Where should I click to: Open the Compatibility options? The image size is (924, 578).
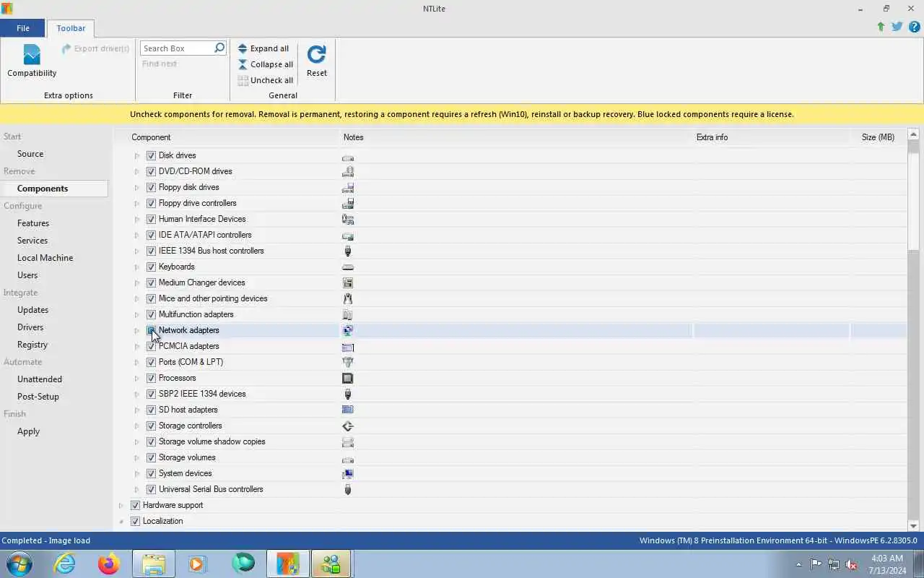pyautogui.click(x=32, y=61)
